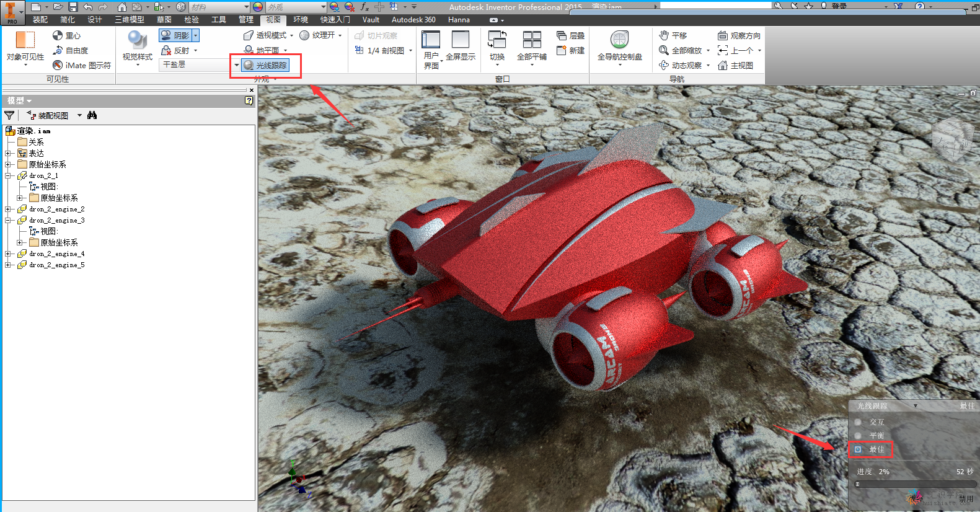The image size is (980, 512).
Task: Undo the last action with Undo arrow
Action: (x=87, y=7)
